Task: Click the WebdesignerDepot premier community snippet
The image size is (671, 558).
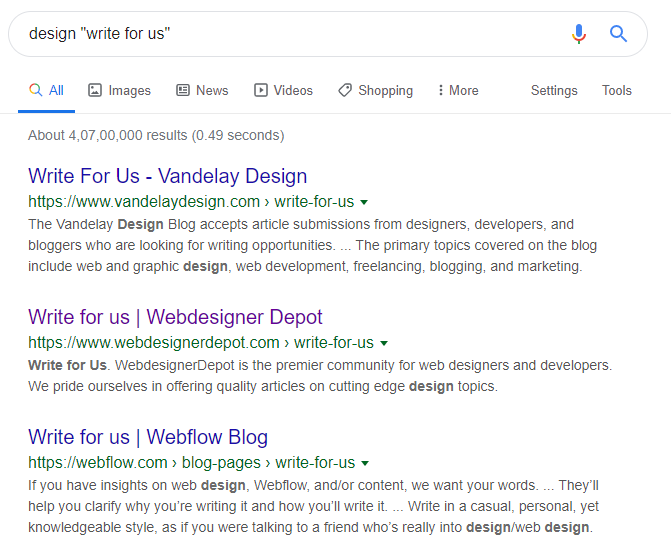Action: [320, 376]
